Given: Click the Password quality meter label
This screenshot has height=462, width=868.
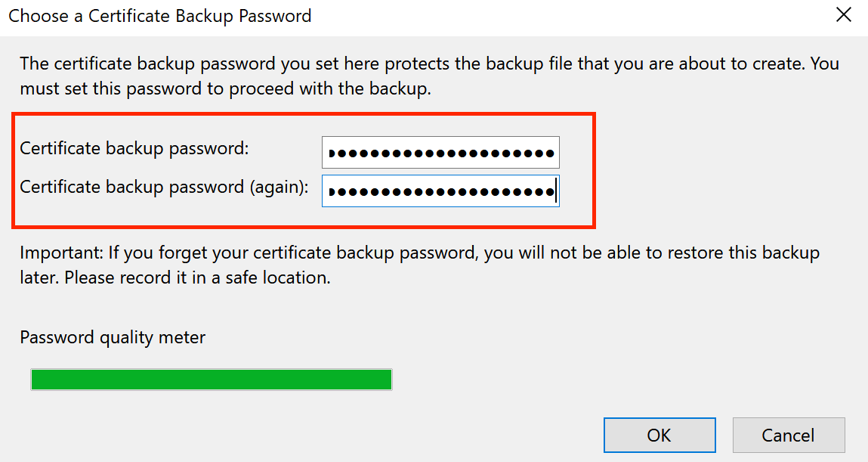Looking at the screenshot, I should tap(112, 337).
